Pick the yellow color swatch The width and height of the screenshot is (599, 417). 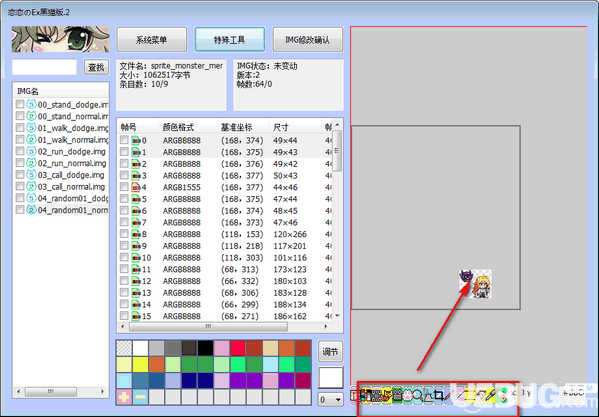pos(140,364)
